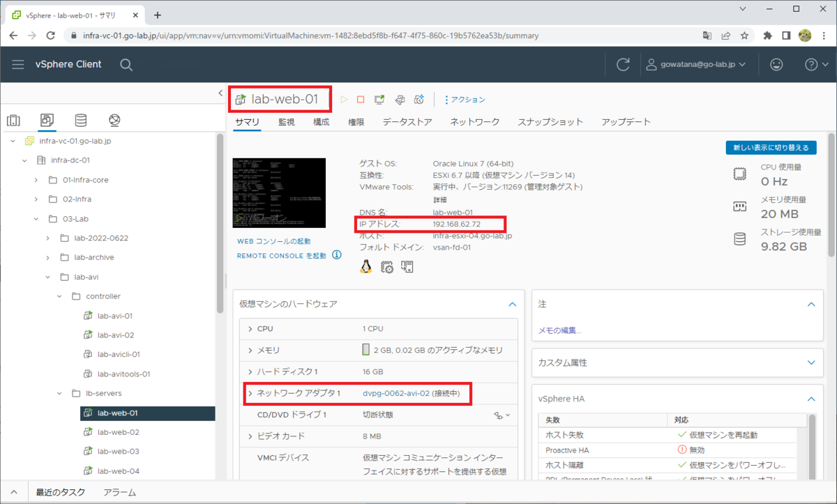
Task: Click the Linux penguin guest OS icon
Action: tap(366, 266)
